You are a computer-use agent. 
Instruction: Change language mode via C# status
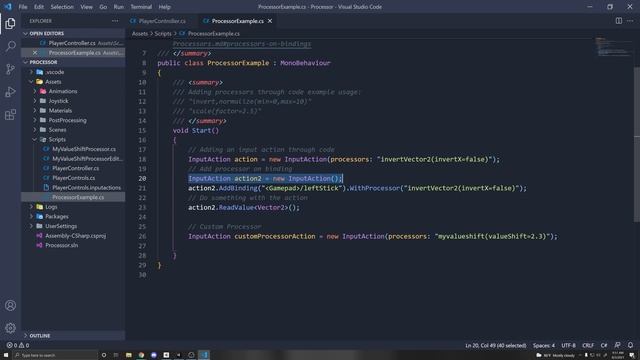[604, 345]
